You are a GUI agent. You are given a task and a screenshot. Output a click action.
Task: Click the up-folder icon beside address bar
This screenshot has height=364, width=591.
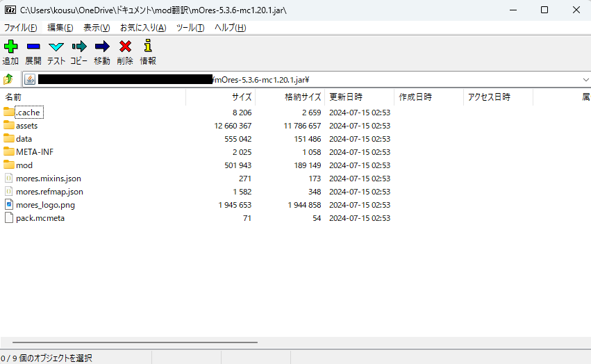point(9,79)
